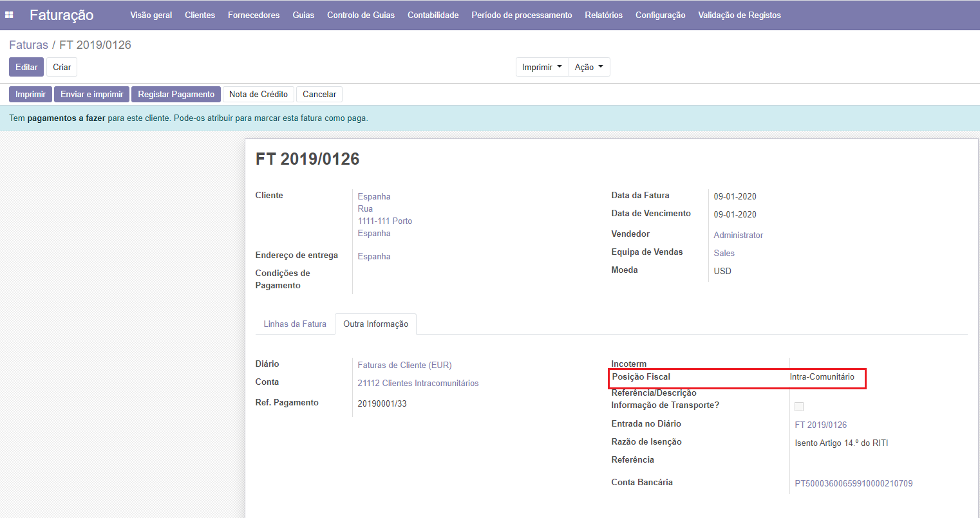The width and height of the screenshot is (980, 518).
Task: Create a Nota de Crédito
Action: click(258, 95)
